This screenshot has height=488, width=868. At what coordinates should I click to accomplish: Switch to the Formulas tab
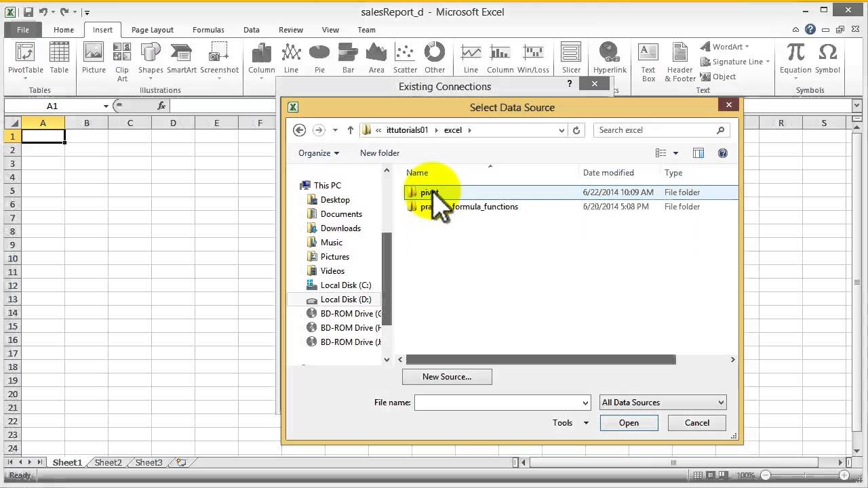[208, 30]
